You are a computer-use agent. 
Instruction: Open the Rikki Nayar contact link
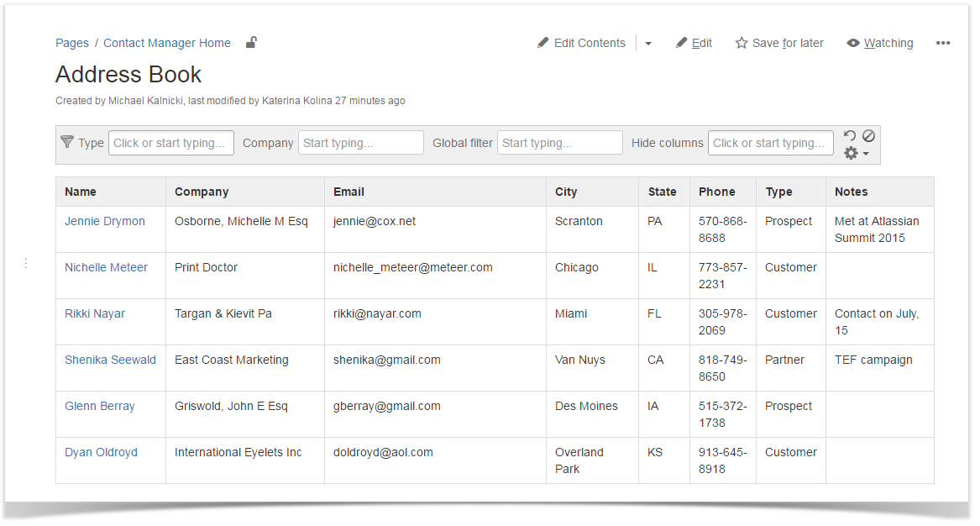point(95,313)
